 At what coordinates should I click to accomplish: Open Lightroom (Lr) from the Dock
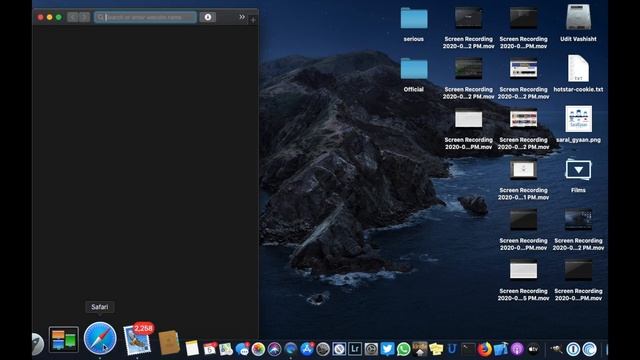pos(355,349)
